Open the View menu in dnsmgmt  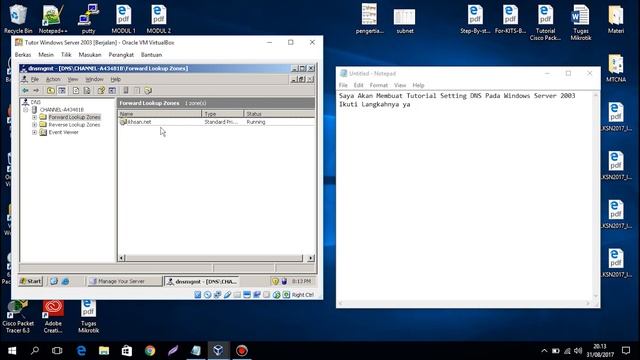coord(73,79)
